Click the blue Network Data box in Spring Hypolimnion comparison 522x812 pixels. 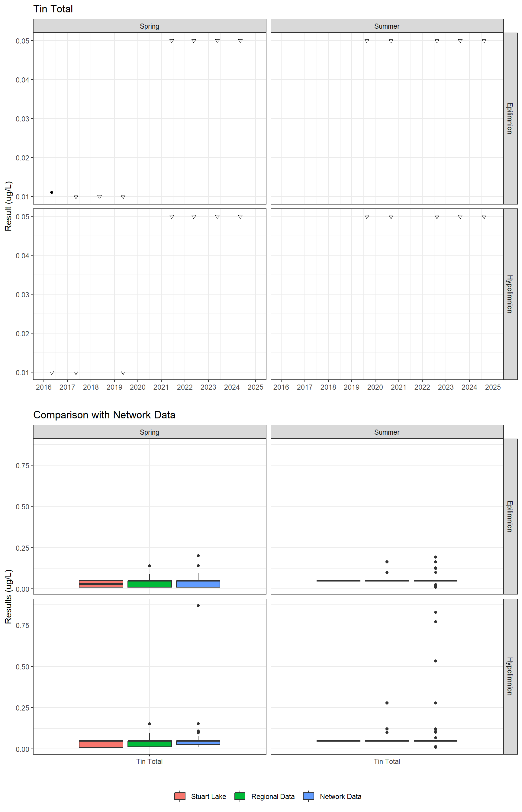[x=198, y=742]
